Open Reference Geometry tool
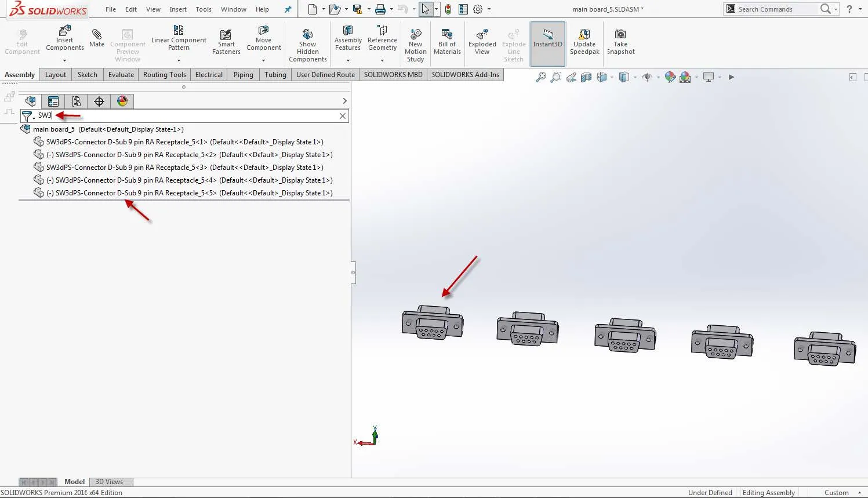Image resolution: width=868 pixels, height=498 pixels. tap(382, 38)
